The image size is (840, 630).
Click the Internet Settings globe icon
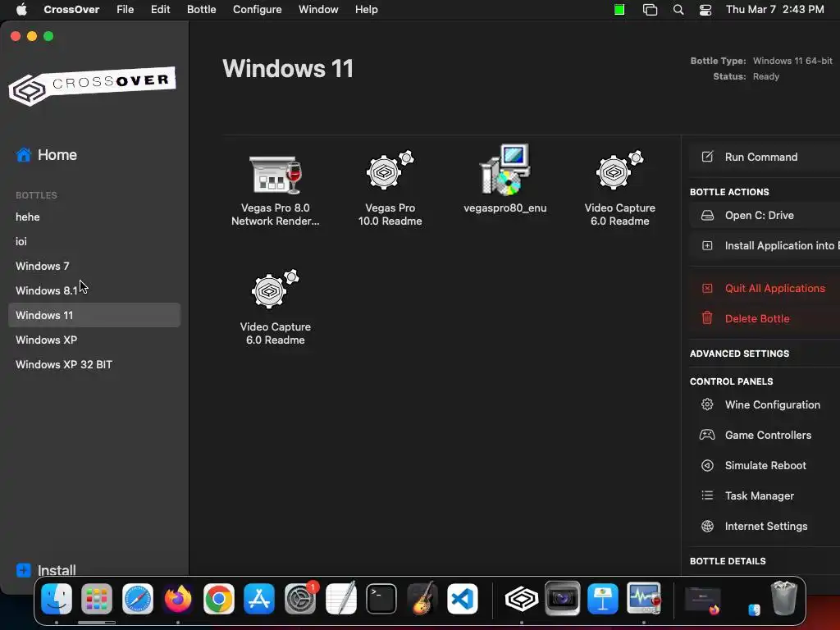(x=707, y=526)
